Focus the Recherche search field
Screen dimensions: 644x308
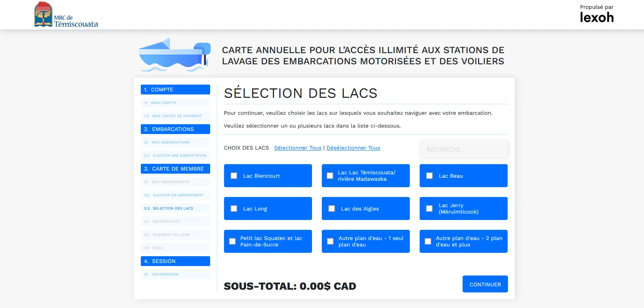464,149
